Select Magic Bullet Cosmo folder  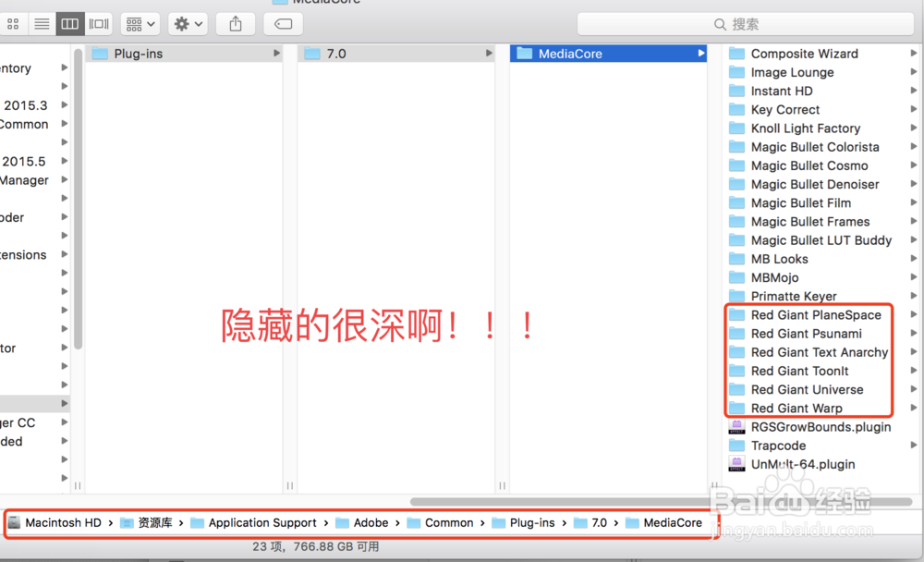click(822, 165)
